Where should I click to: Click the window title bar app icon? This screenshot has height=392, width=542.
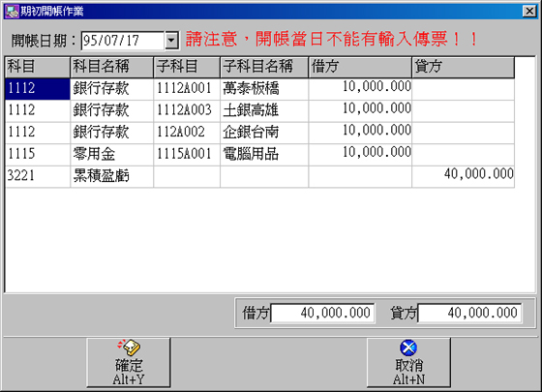(x=12, y=11)
